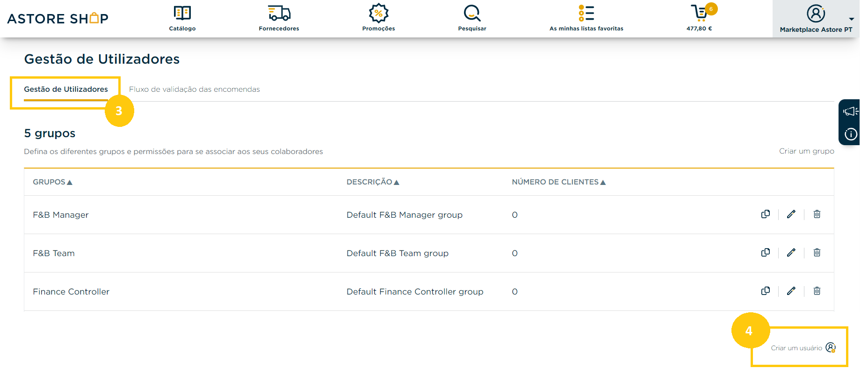Screen dimensions: 868x383
Task: Open Fornecedores truck icon
Action: click(279, 13)
